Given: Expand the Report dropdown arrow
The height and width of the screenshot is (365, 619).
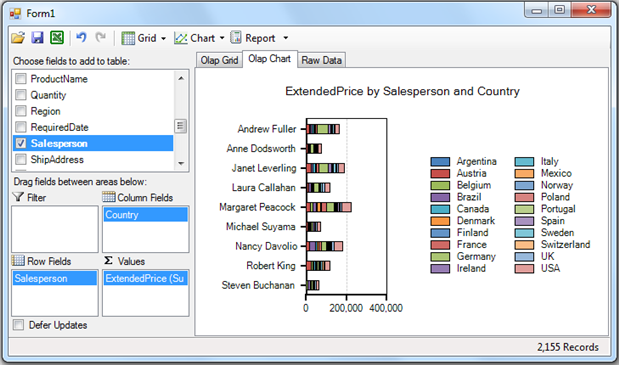Looking at the screenshot, I should tap(285, 38).
